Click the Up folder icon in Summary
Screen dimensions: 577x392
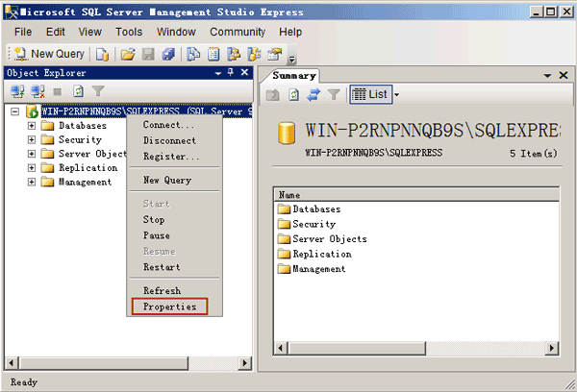coord(273,95)
